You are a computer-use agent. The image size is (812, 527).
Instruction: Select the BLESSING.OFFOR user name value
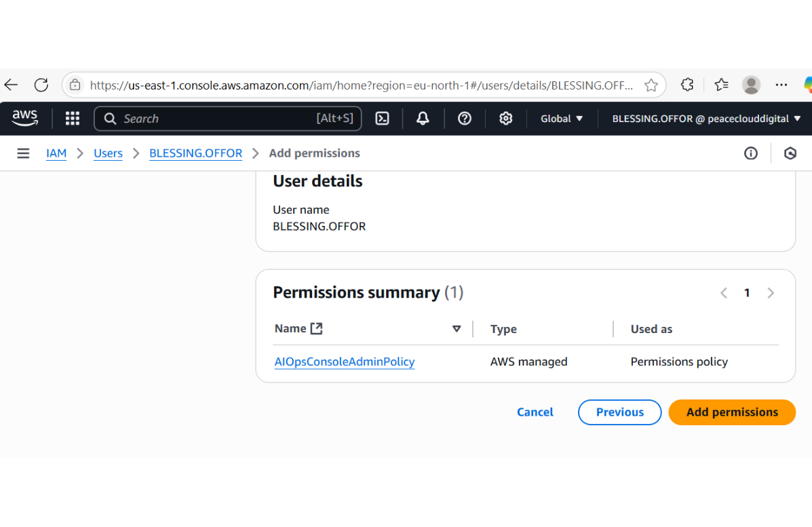pyautogui.click(x=319, y=227)
